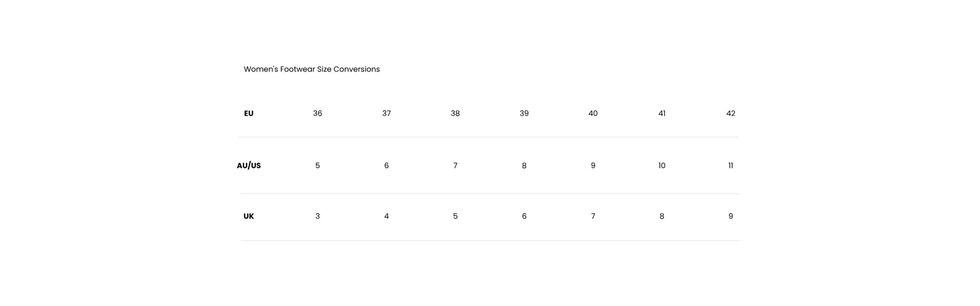The width and height of the screenshot is (980, 306).
Task: Click EU size 38
Action: 455,114
